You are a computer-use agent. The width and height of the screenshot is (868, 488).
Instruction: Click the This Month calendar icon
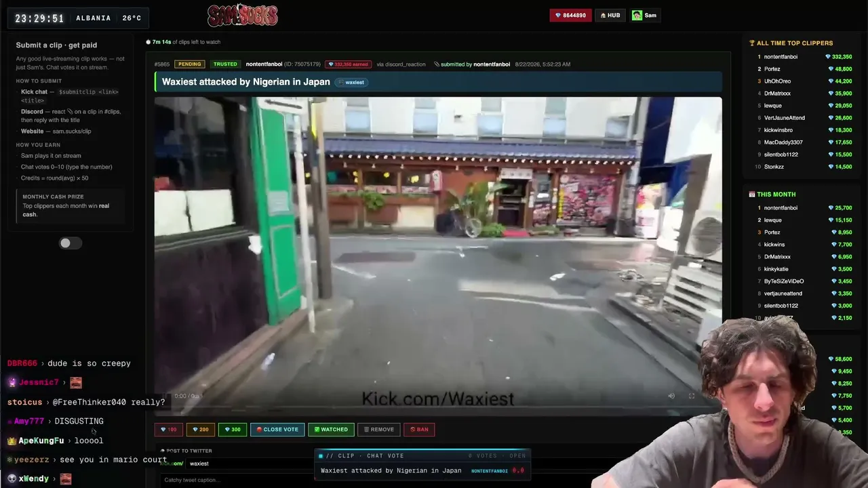[x=752, y=195]
